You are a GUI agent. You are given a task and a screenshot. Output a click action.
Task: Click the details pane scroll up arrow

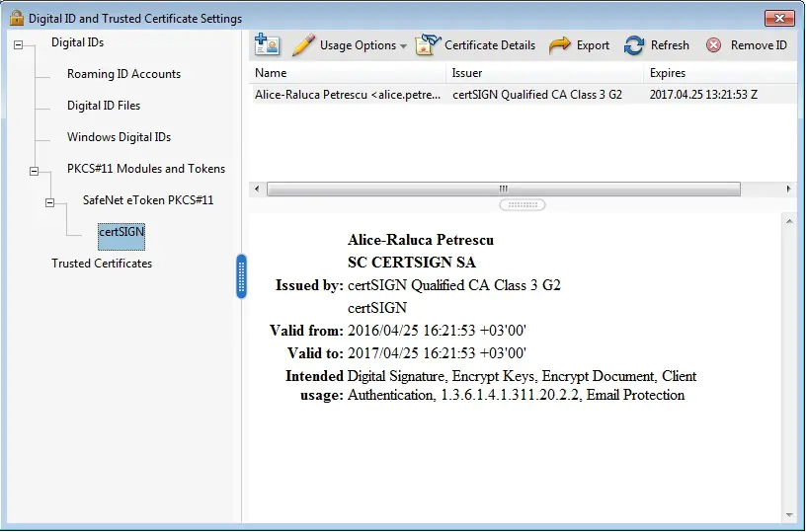point(789,222)
